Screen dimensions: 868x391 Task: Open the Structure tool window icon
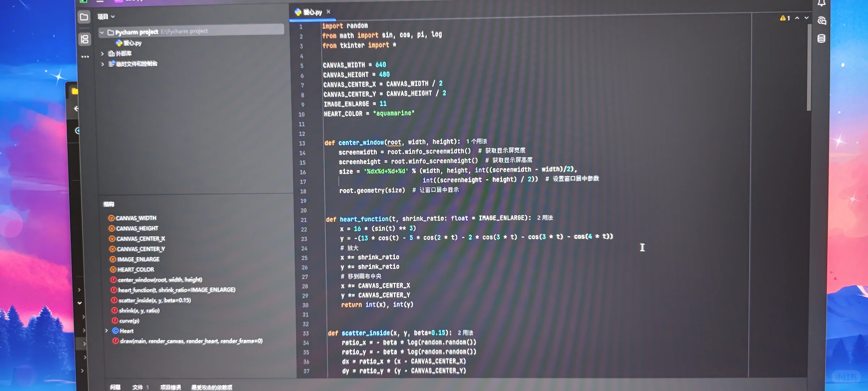(x=85, y=39)
